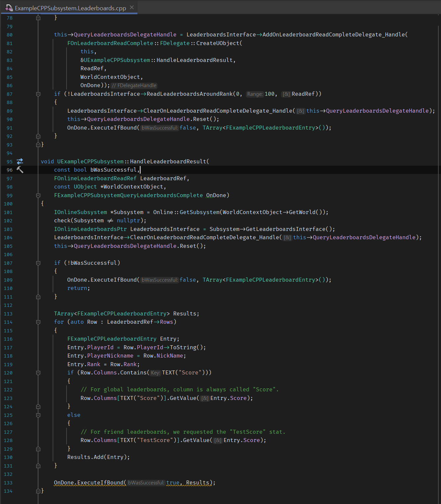Click FOnlineLeaderboardReadRef type on line 97
441x504 pixels.
click(95, 178)
